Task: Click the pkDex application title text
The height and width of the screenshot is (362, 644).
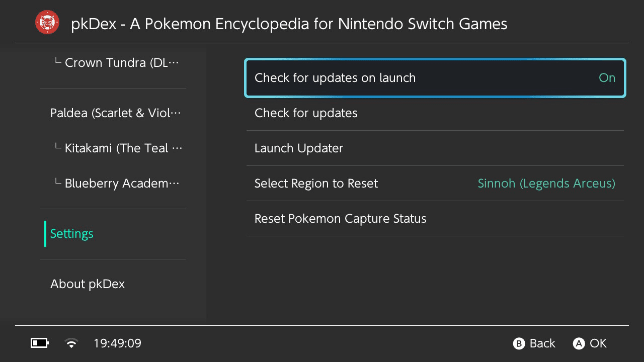Action: point(289,24)
